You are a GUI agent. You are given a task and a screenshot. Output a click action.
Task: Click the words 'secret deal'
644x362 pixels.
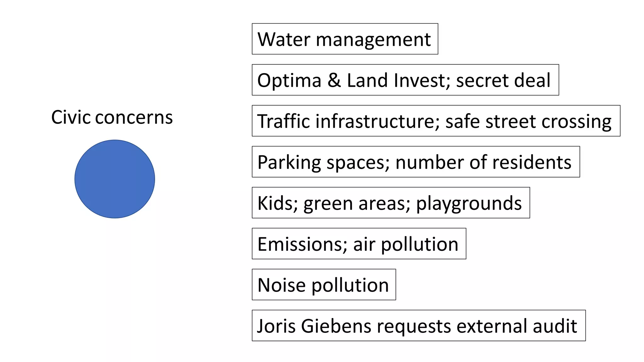[x=503, y=80]
